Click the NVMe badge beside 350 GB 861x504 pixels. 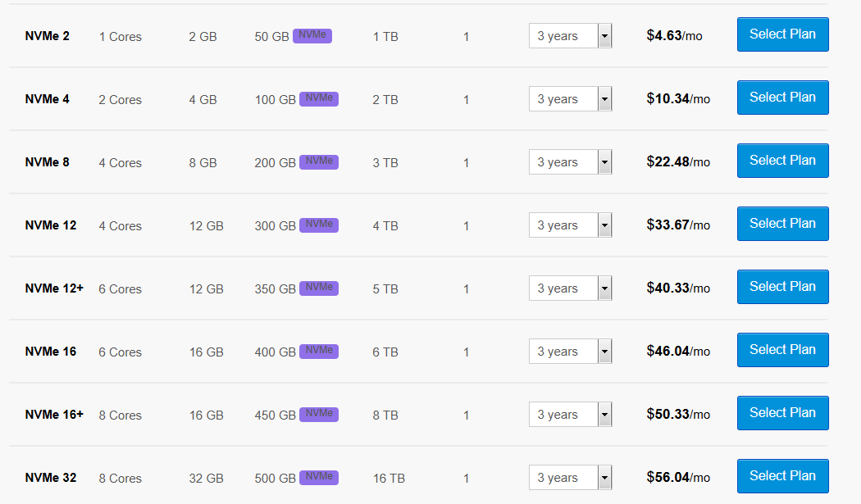tap(319, 288)
